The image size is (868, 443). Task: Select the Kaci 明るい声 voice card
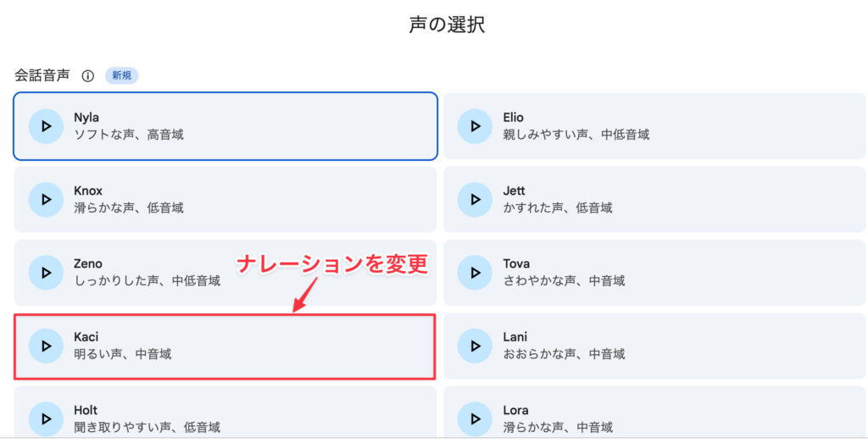coord(225,346)
